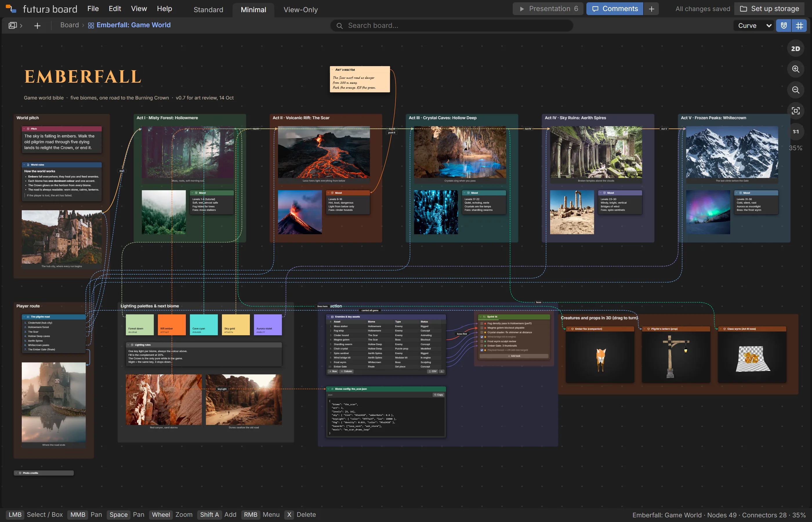Screen dimensions: 812x522
Task: Check 'Fog density pass in Hollowmere' task
Action: [x=482, y=324]
